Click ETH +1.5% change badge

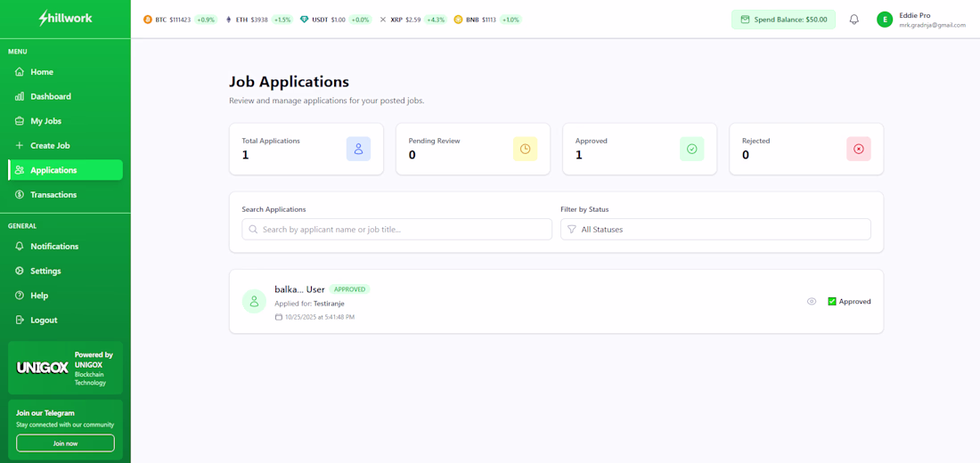click(282, 20)
